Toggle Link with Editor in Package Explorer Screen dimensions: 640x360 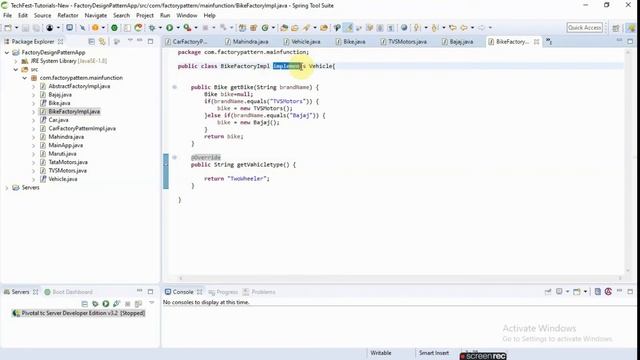coord(102,42)
